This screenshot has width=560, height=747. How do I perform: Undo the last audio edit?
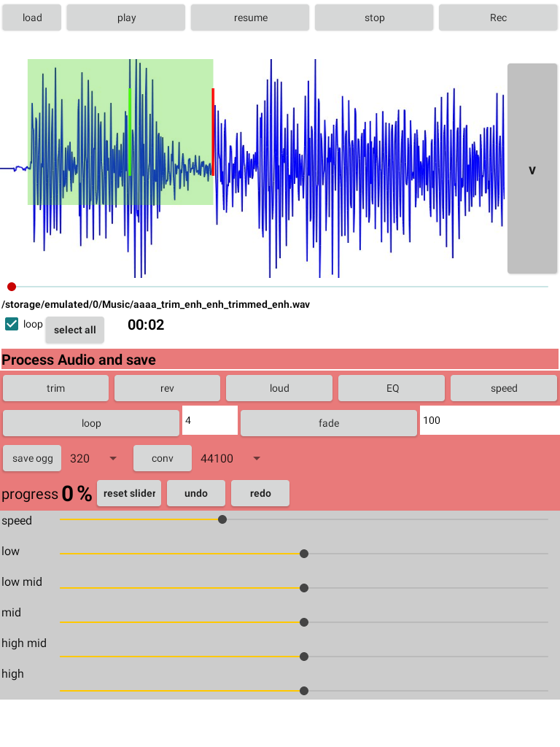click(x=195, y=493)
